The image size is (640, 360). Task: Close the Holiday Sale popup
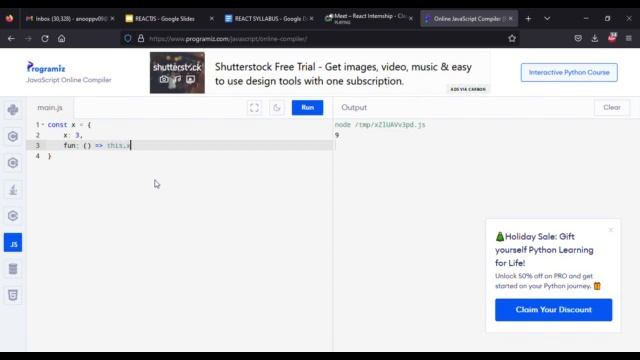pos(611,230)
